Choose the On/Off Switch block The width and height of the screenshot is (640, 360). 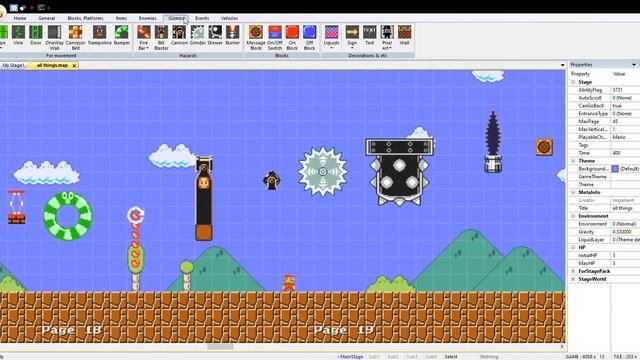[x=275, y=38]
